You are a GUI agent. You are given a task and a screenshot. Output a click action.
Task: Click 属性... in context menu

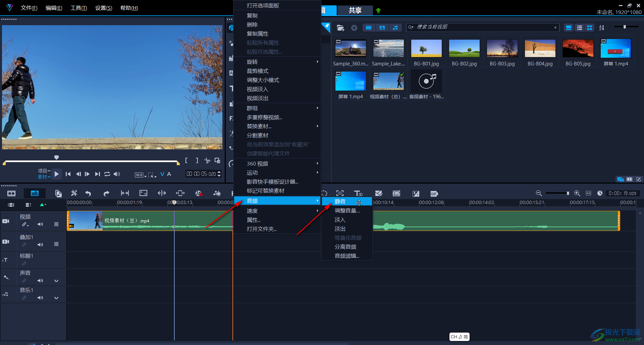point(277,220)
